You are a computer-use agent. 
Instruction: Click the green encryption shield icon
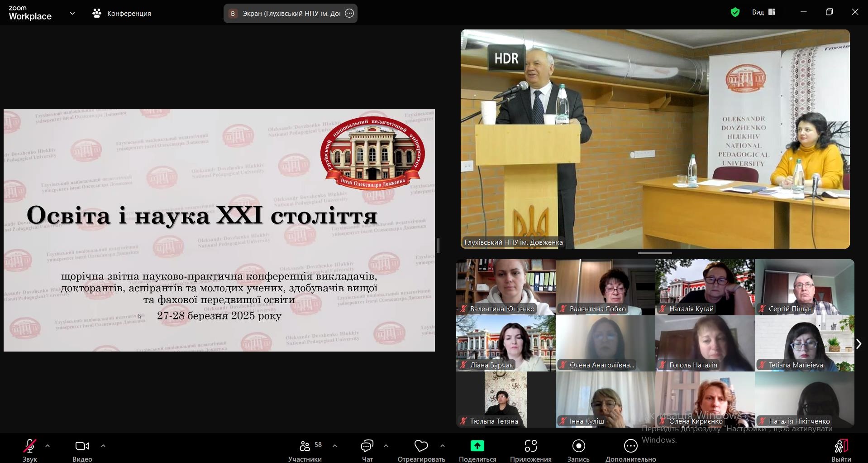click(735, 12)
